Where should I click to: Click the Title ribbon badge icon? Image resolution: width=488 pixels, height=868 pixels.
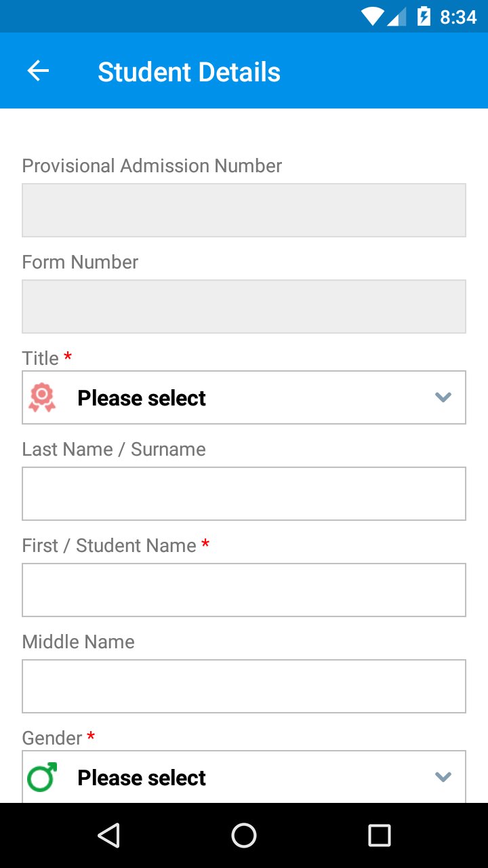pyautogui.click(x=42, y=397)
